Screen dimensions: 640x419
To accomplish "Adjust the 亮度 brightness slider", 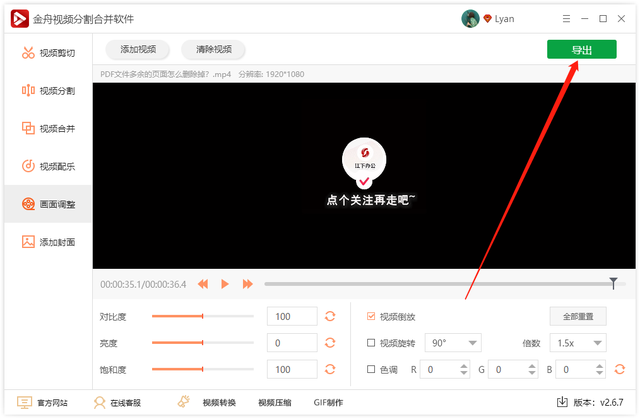I will (x=202, y=343).
